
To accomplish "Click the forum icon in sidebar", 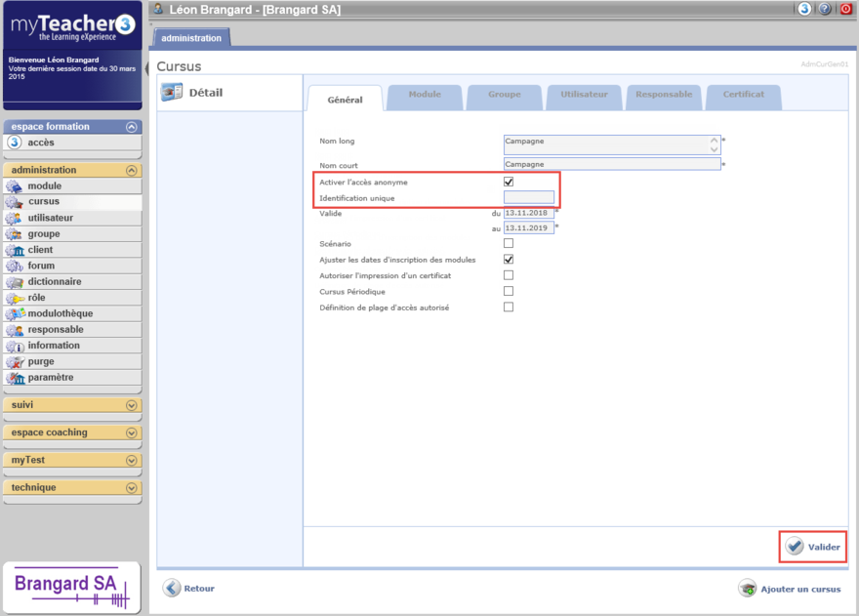I will (x=15, y=266).
